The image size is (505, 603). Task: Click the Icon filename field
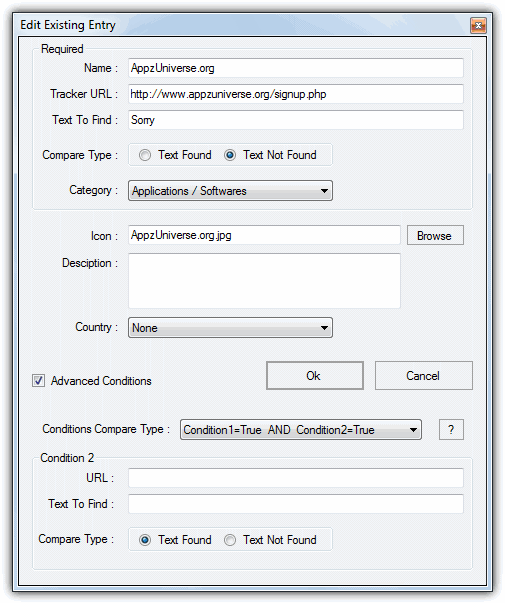(264, 235)
